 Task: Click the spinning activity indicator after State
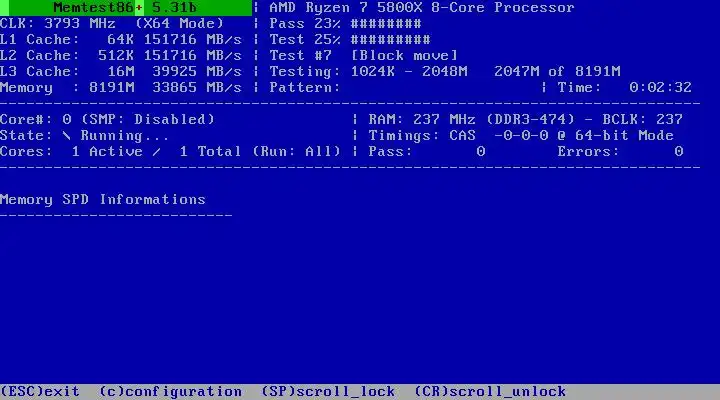click(67, 135)
